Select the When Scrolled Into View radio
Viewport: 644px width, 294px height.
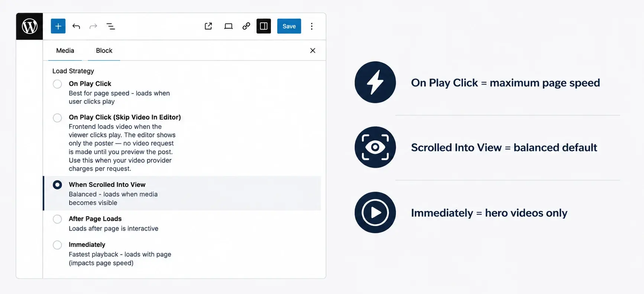tap(57, 185)
